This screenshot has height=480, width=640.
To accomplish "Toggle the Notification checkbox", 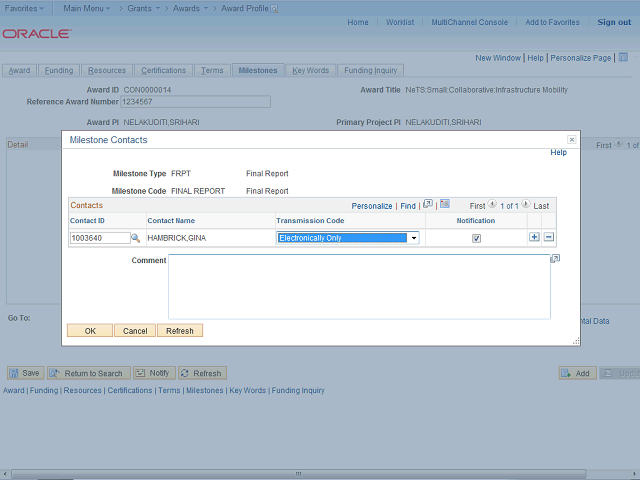I will pos(476,238).
